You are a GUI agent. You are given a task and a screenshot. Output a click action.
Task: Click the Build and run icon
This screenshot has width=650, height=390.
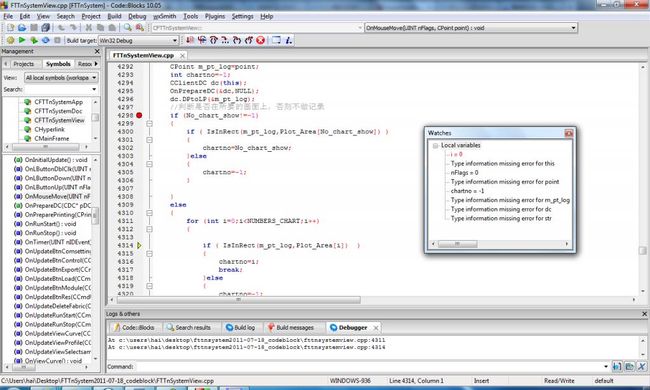[34, 40]
